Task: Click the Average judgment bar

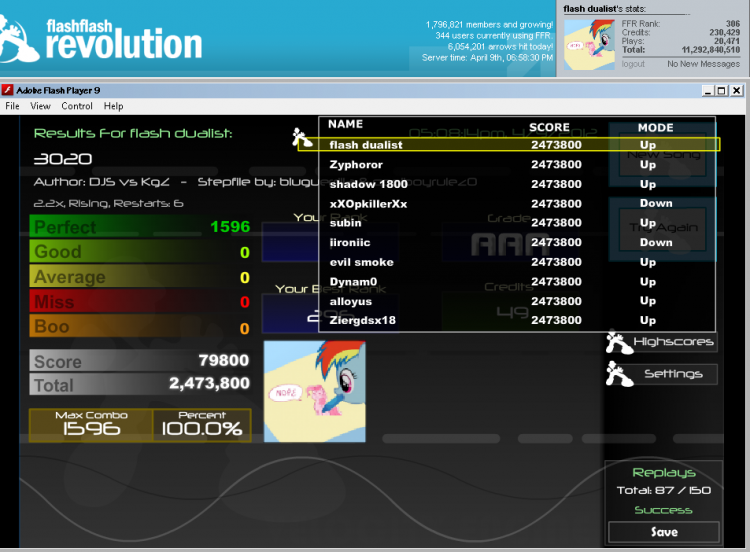Action: pyautogui.click(x=141, y=277)
